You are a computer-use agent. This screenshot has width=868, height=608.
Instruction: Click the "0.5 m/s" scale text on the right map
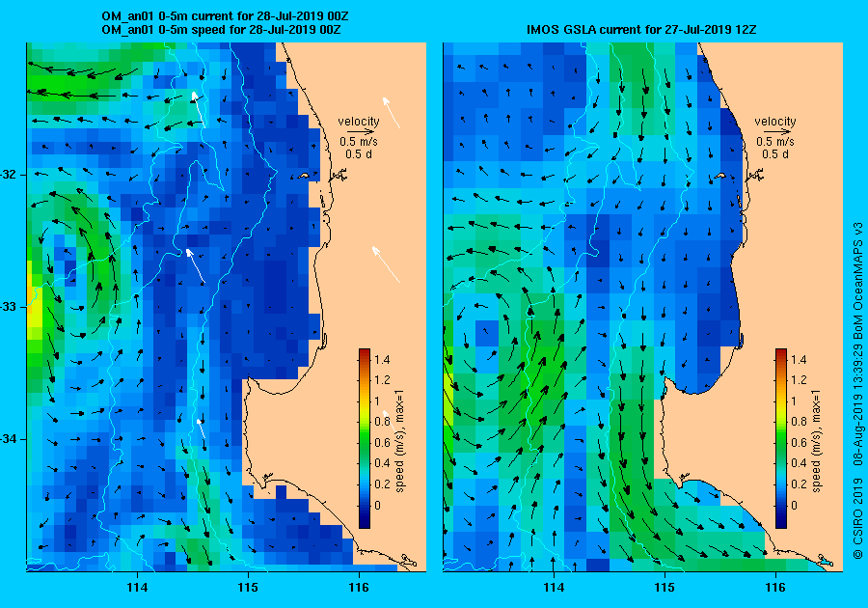[x=775, y=142]
